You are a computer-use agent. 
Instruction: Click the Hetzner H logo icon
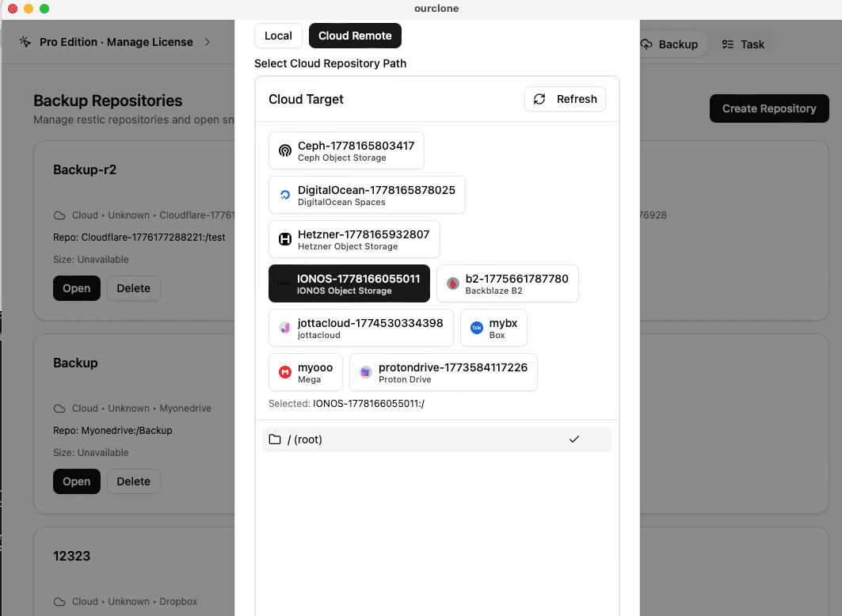pos(285,239)
